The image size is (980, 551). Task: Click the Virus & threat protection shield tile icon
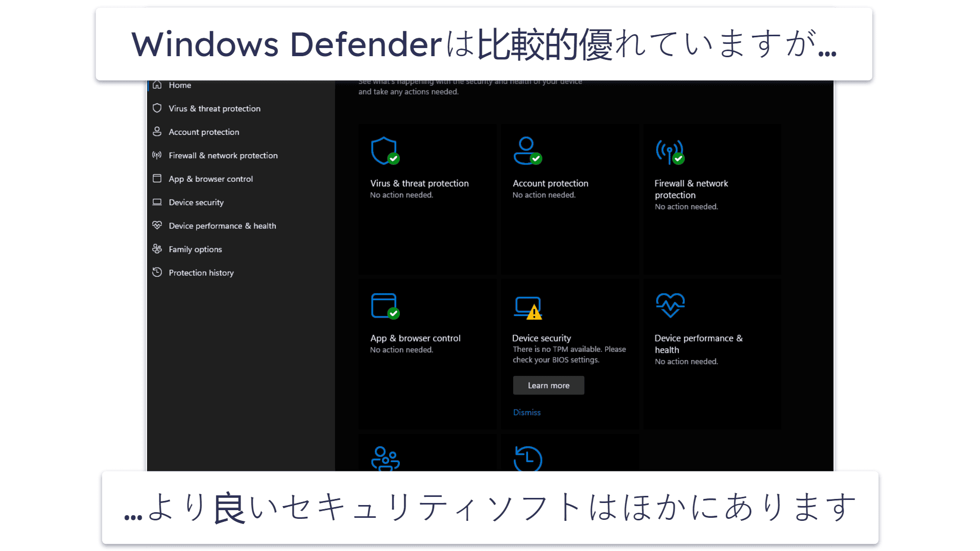[385, 151]
